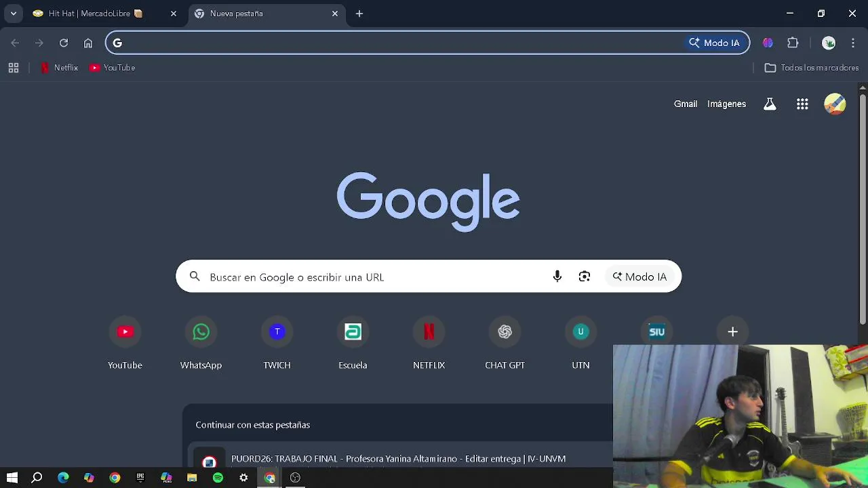Open PUORD26 TRABAJO FINAL tab suggestion
Viewport: 868px width, 488px height.
(x=400, y=459)
